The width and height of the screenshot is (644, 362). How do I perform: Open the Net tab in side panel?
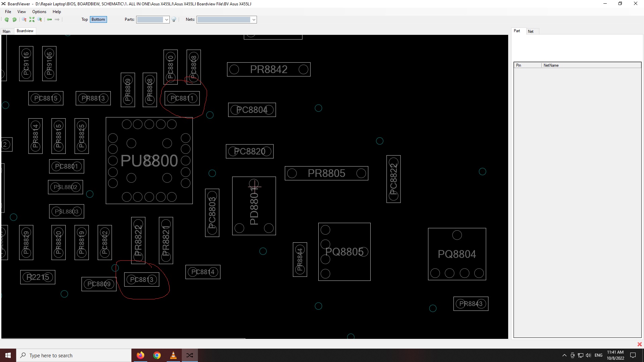pyautogui.click(x=530, y=32)
